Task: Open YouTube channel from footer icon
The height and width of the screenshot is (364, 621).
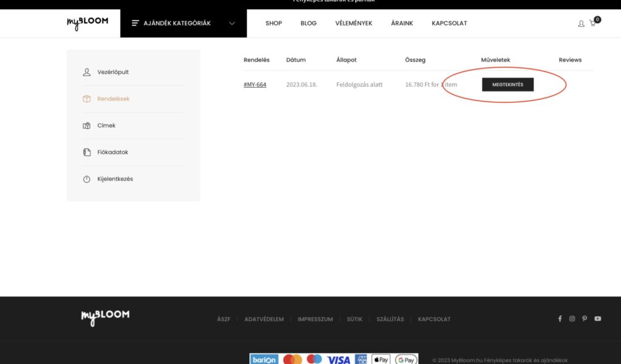Action: click(x=597, y=319)
